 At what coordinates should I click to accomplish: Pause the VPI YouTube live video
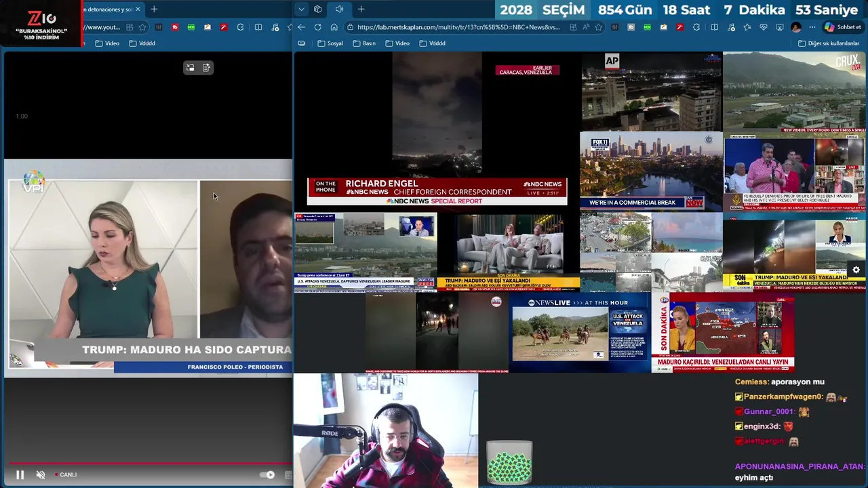pos(20,474)
